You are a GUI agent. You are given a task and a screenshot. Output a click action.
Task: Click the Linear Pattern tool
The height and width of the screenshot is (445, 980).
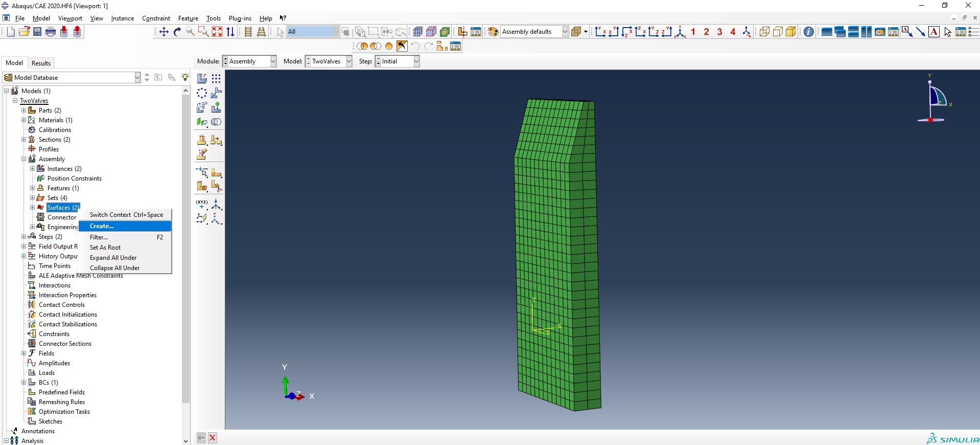point(216,79)
